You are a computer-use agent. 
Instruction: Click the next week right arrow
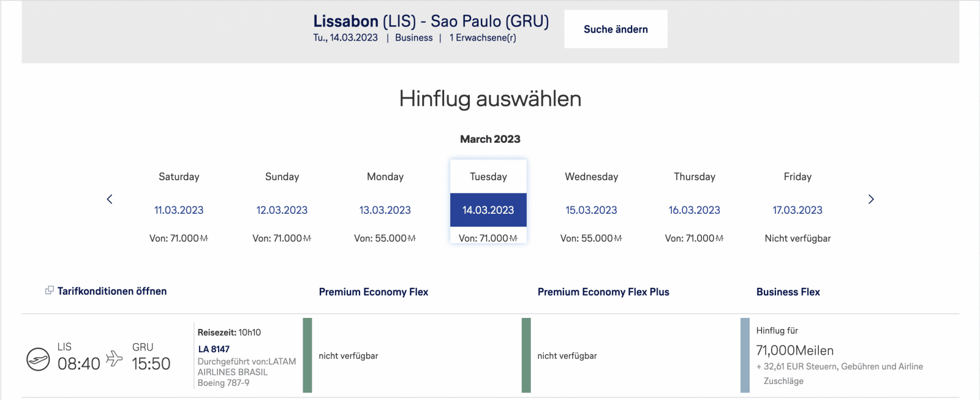[x=870, y=199]
